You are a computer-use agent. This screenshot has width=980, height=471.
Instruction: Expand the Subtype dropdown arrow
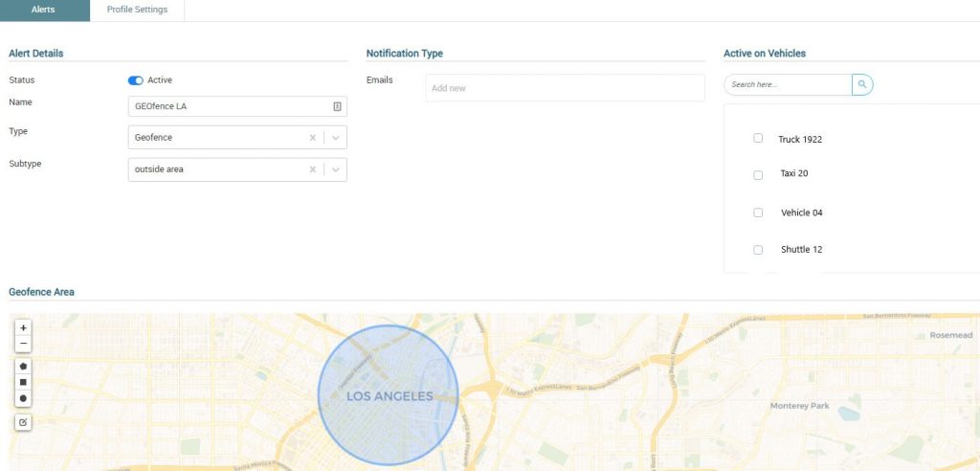click(x=336, y=169)
